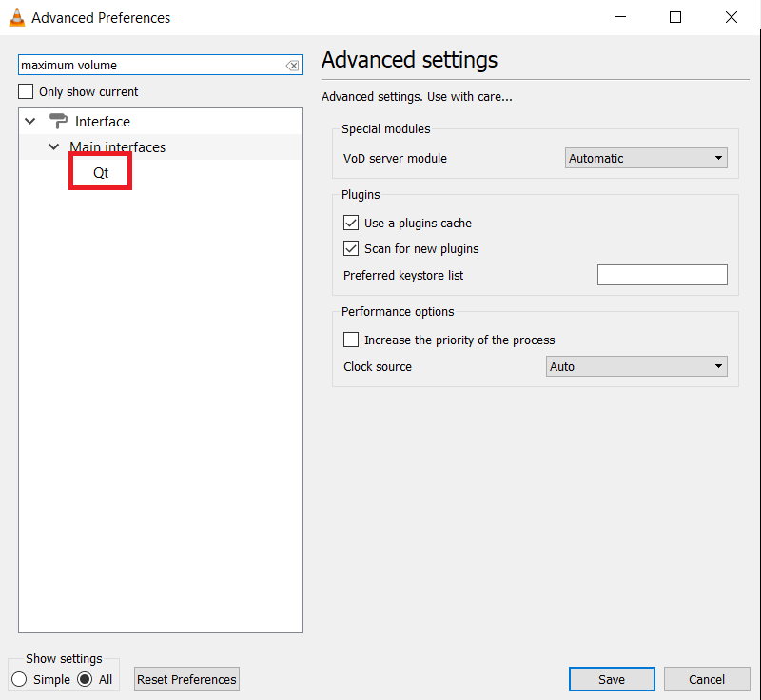Focus the Preferred keystore list field
The image size is (761, 700).
[x=661, y=275]
